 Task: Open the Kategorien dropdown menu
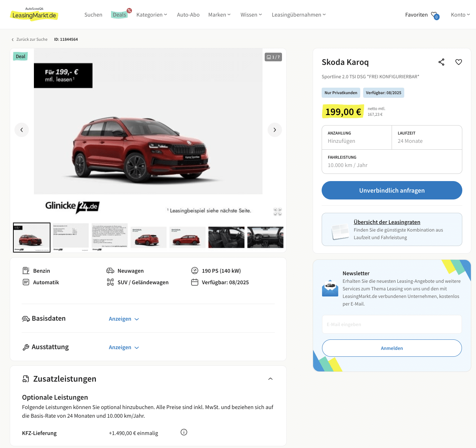coord(152,15)
